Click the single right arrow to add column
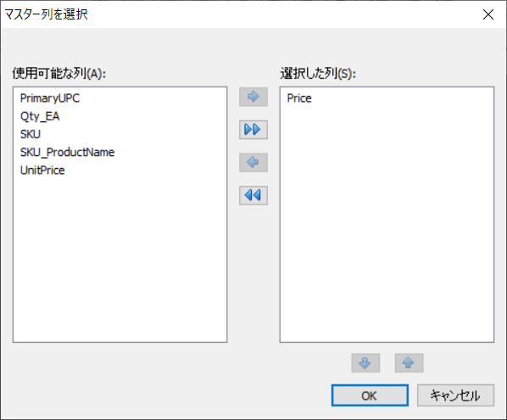The image size is (507, 420). (x=253, y=97)
